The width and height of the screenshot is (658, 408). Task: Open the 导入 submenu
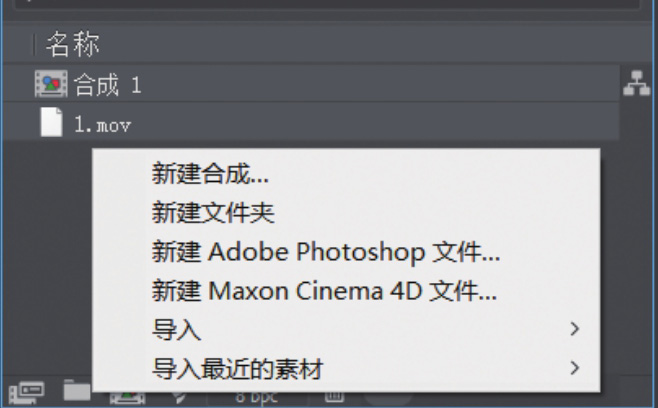[x=346, y=329]
